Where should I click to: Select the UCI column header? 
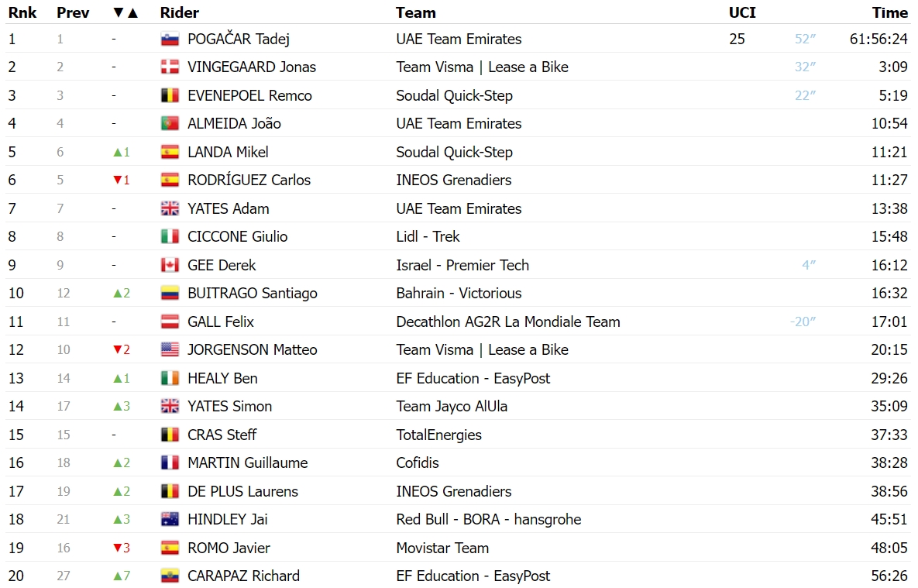pyautogui.click(x=742, y=13)
